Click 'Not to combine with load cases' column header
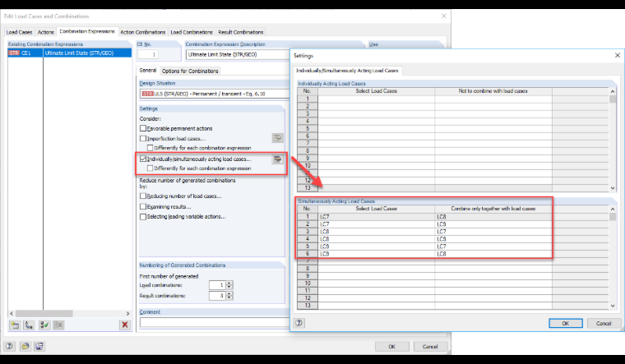 [x=493, y=91]
